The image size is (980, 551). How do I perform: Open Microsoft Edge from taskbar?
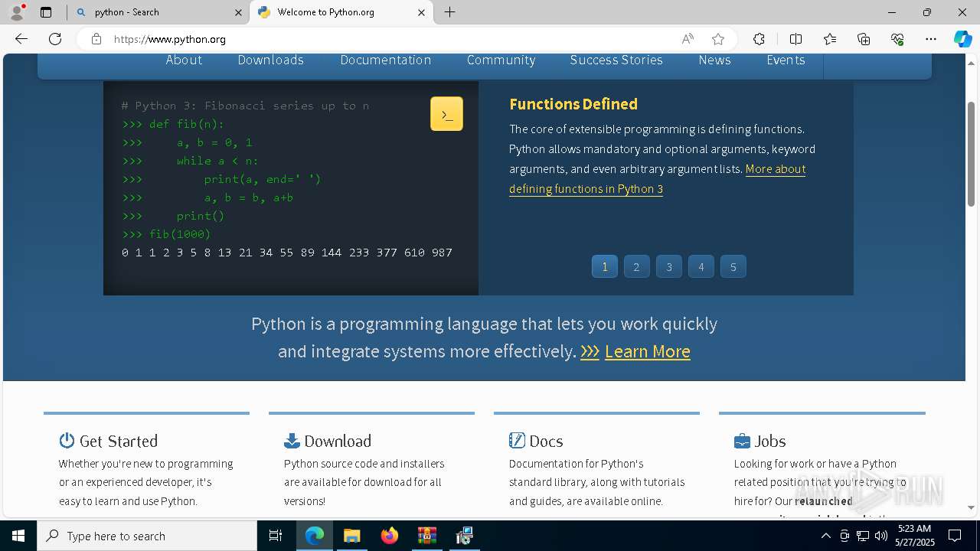[315, 536]
